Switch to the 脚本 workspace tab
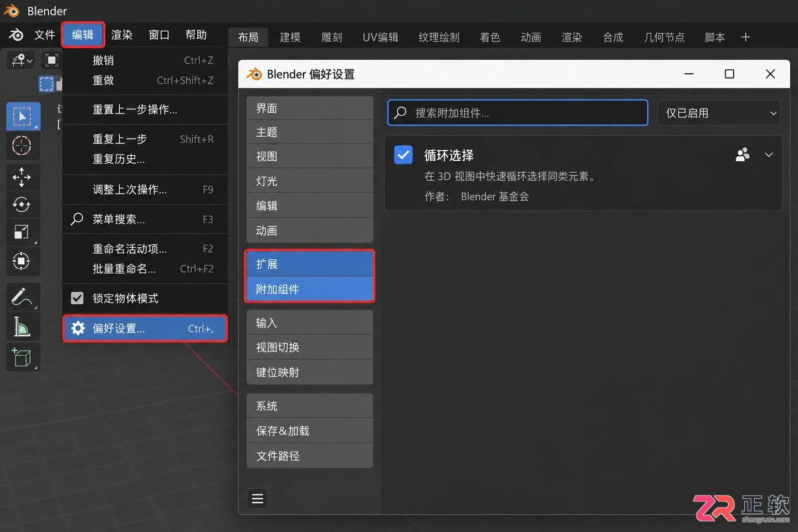 click(x=715, y=37)
